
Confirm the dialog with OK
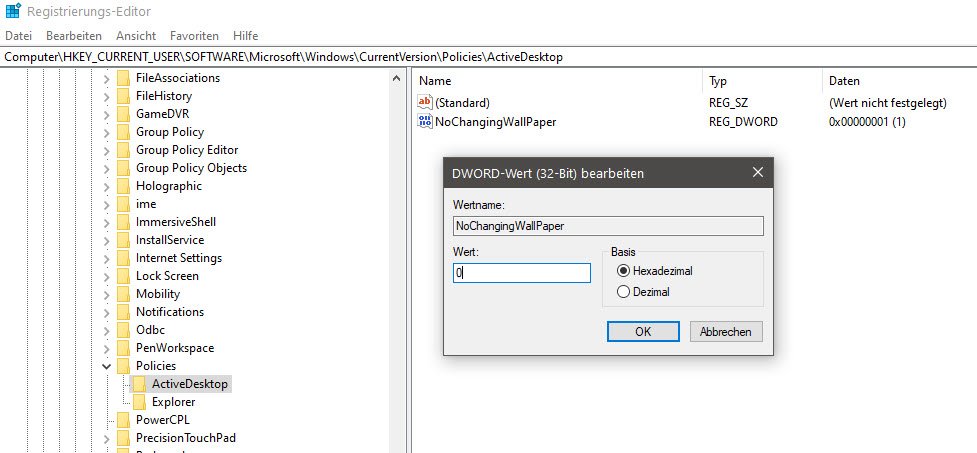(x=643, y=331)
